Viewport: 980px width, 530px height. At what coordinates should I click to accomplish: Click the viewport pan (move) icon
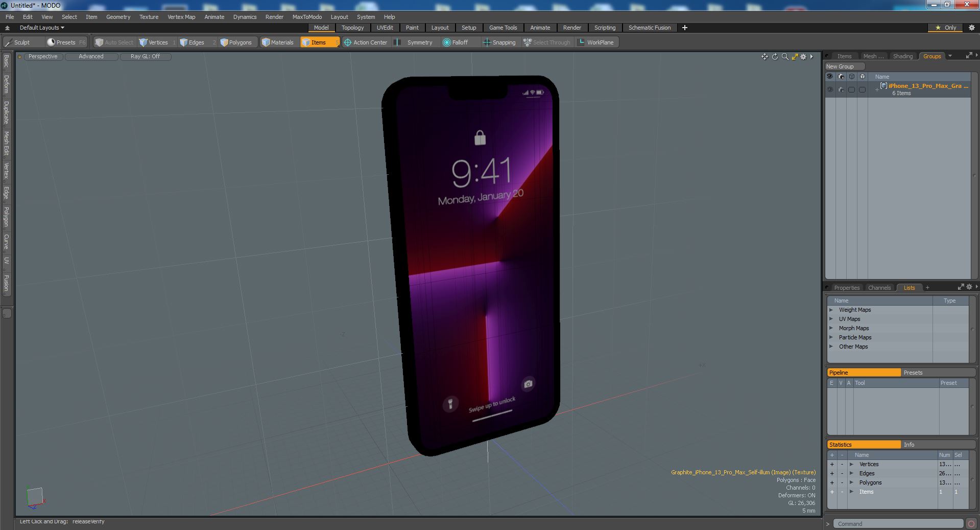[764, 57]
